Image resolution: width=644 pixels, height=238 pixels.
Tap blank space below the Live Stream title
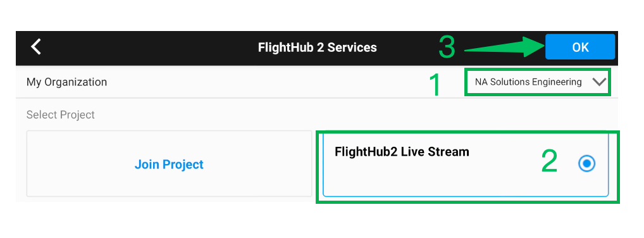point(411,178)
